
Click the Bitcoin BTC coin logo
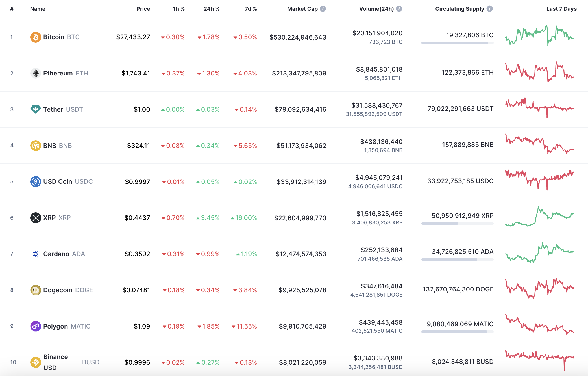pyautogui.click(x=35, y=37)
